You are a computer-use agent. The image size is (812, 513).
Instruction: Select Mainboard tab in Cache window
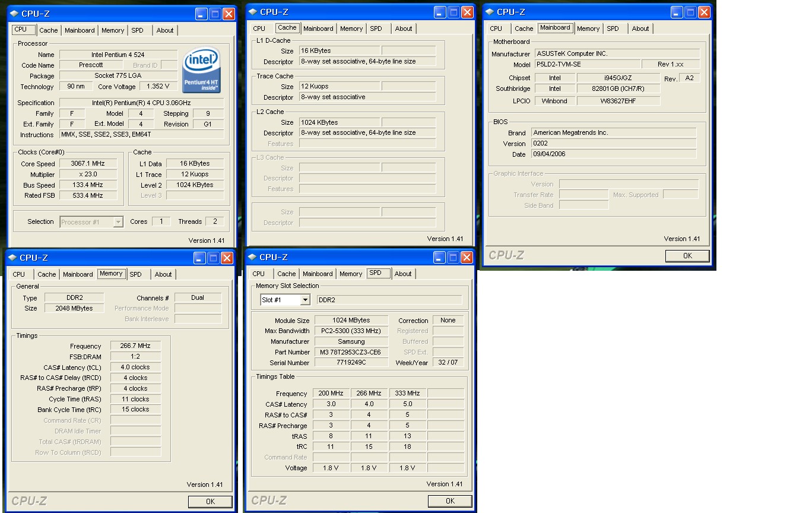318,28
